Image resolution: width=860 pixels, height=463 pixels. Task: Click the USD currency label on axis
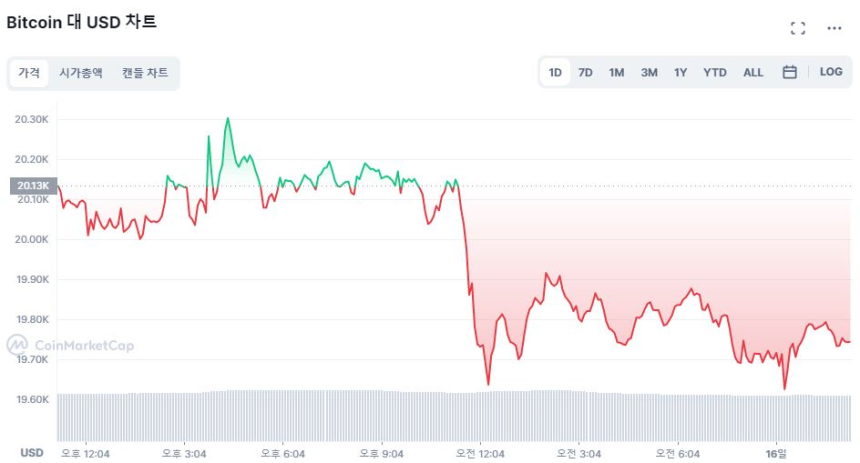tap(31, 453)
